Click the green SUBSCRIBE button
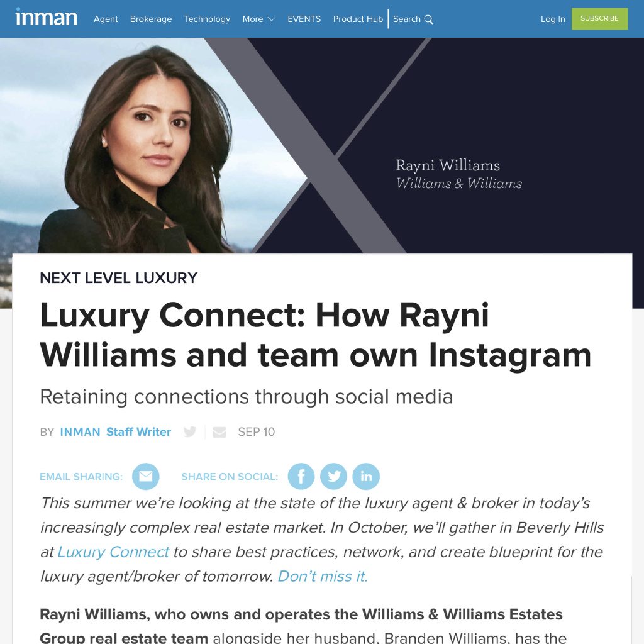Screen dimensions: 644x644 tap(599, 18)
